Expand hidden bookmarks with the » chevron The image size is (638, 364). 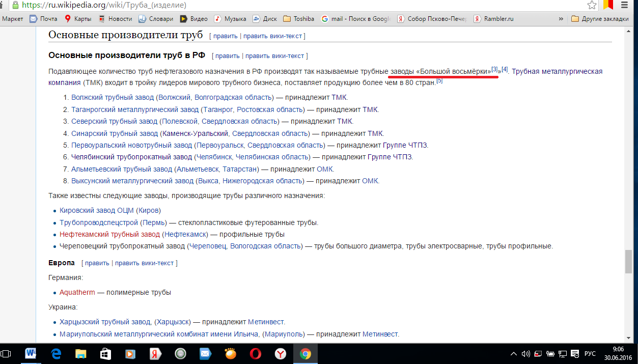[561, 19]
